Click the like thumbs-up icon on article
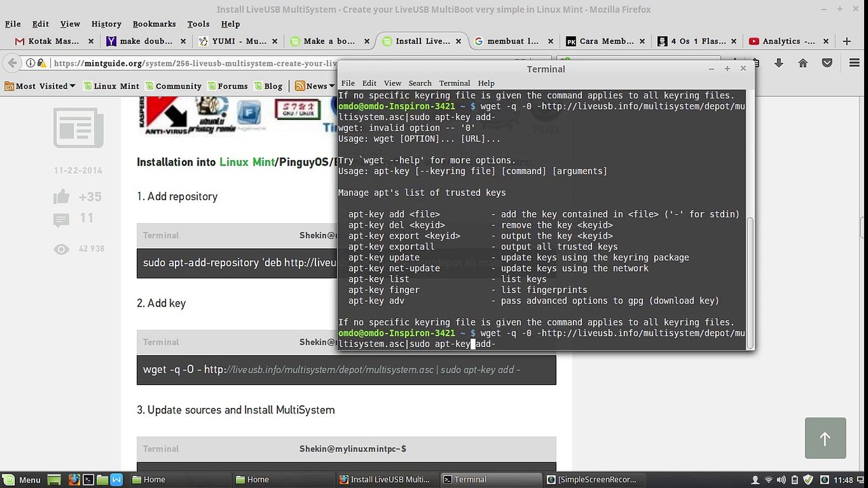This screenshot has width=868, height=488. (x=62, y=197)
